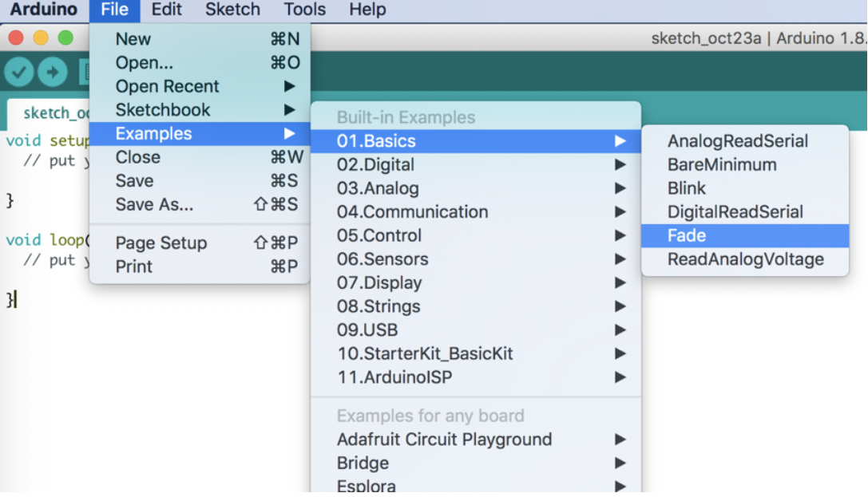Expand the 06.Sensors examples submenu

[475, 259]
